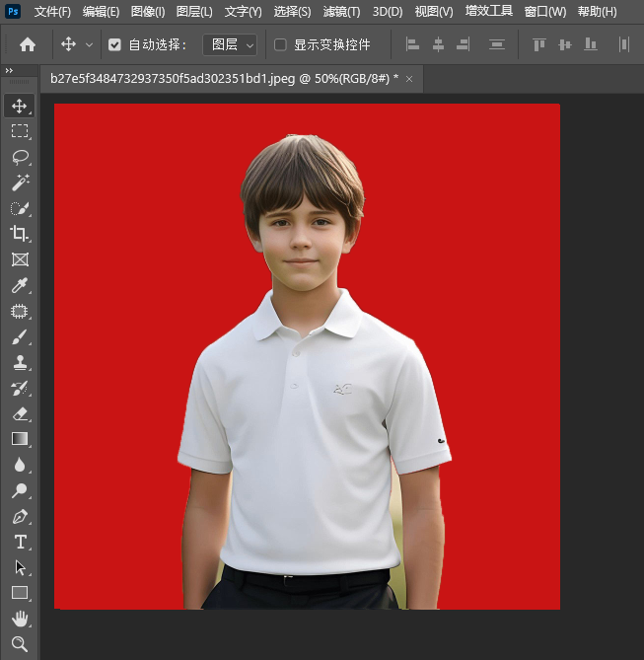Align left edges

coord(412,44)
